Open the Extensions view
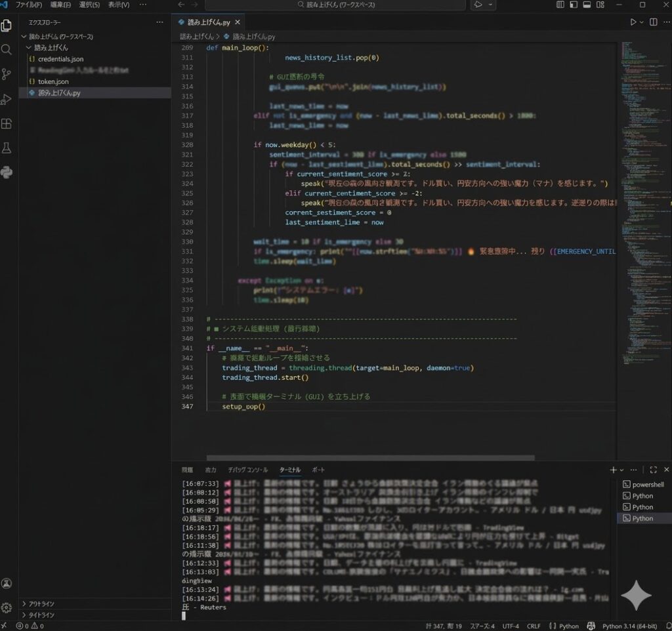The width and height of the screenshot is (672, 631). pyautogui.click(x=7, y=124)
